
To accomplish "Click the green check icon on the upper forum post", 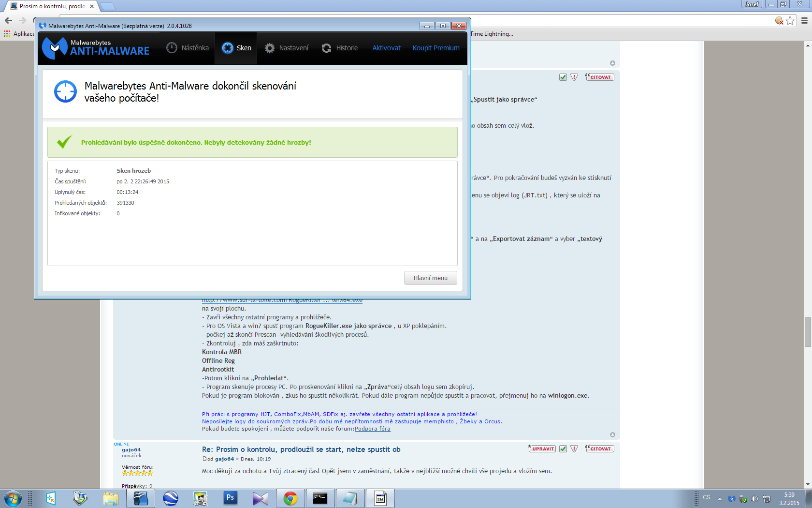I will [563, 77].
